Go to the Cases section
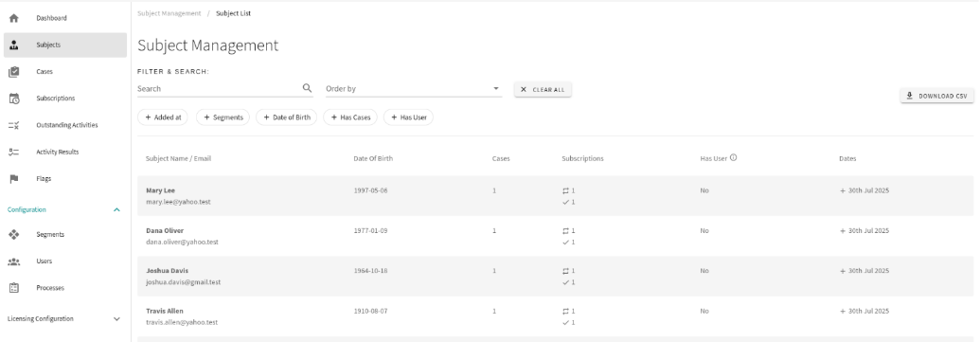Image resolution: width=980 pixels, height=342 pixels. tap(65, 72)
